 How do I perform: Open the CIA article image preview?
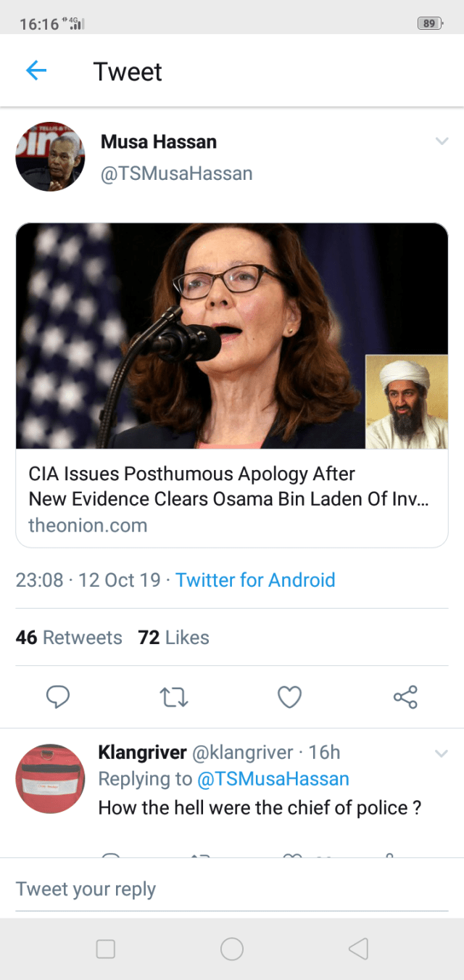click(x=232, y=336)
